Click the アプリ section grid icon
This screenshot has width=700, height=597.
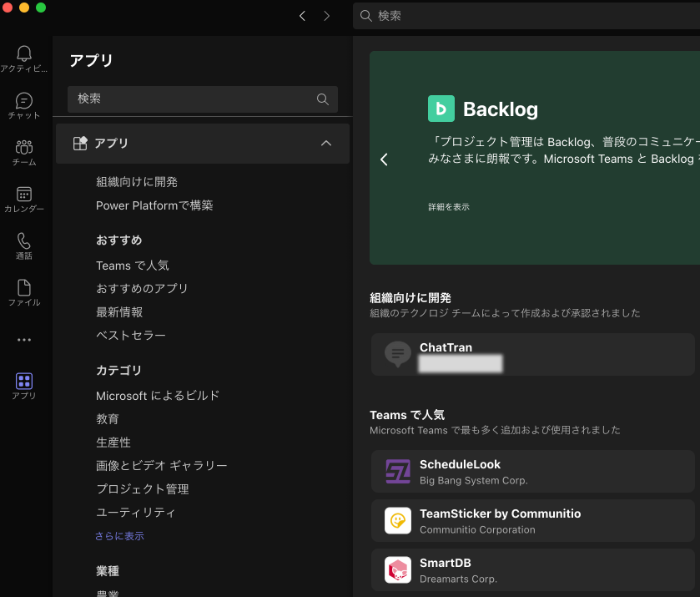[x=80, y=144]
